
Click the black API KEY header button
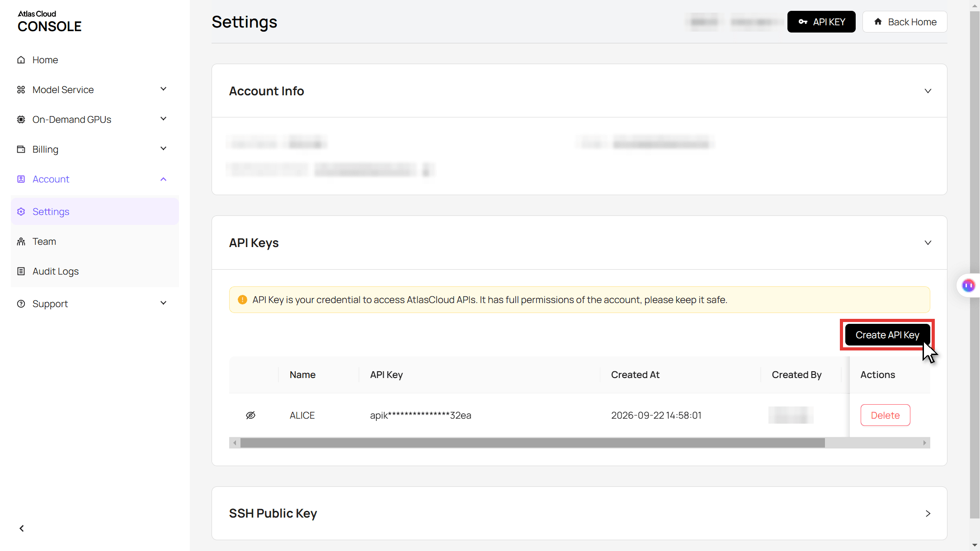coord(821,22)
